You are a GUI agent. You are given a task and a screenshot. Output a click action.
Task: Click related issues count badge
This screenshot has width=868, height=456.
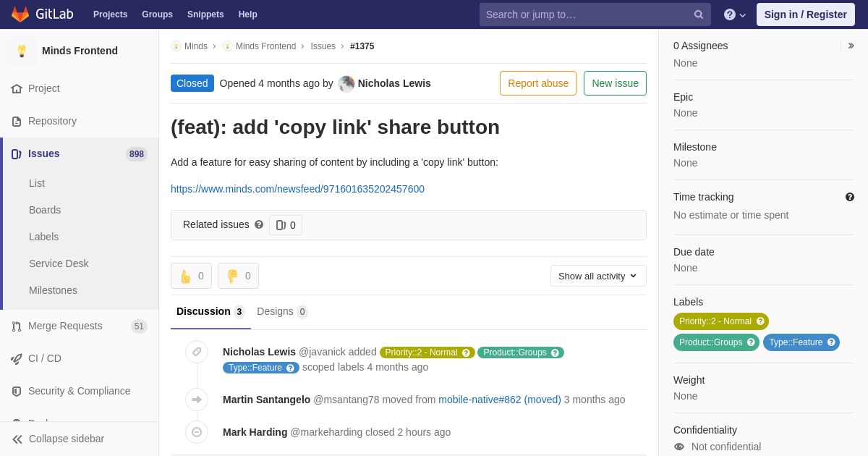[286, 225]
